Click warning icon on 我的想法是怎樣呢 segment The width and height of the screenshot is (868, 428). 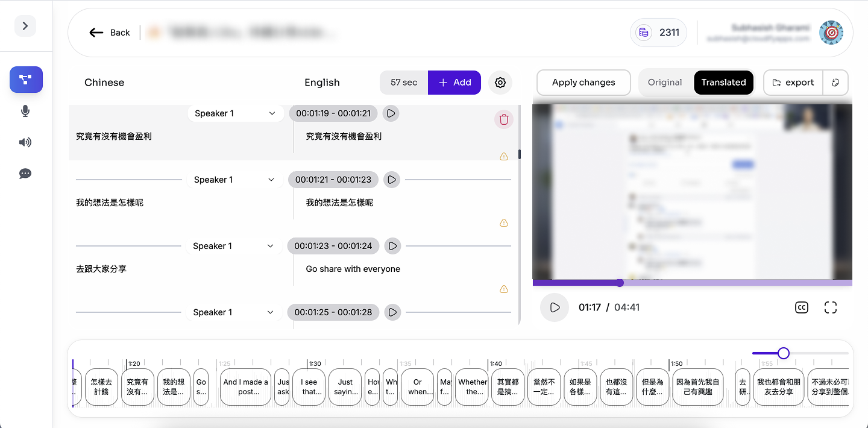(x=504, y=223)
